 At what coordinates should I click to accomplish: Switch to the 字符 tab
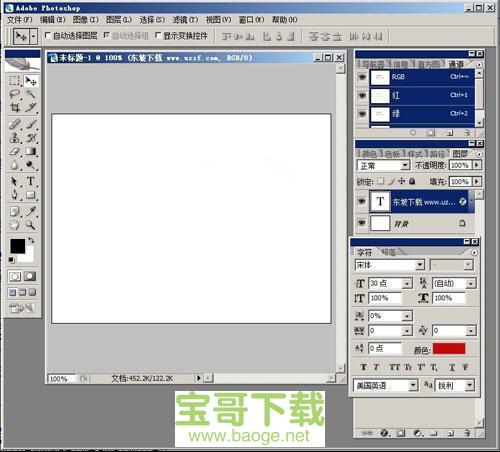pos(364,252)
